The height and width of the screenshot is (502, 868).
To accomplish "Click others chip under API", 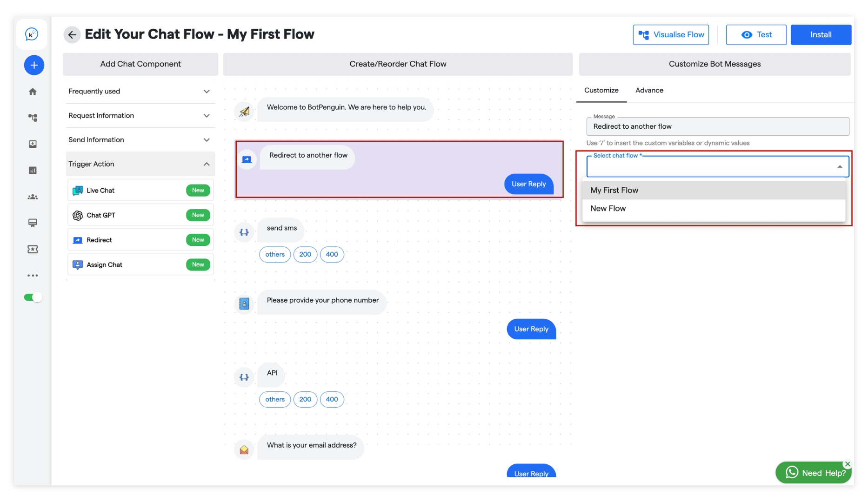I will [x=275, y=399].
